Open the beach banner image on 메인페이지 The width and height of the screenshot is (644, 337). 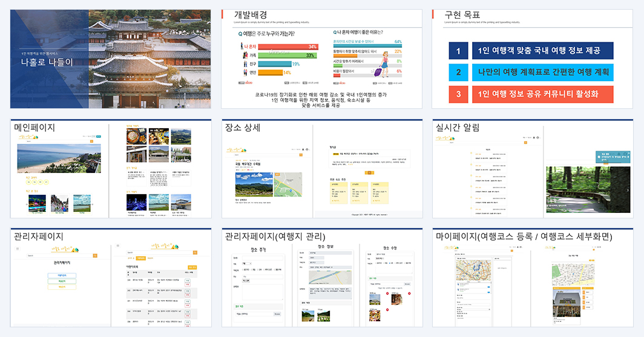coord(59,159)
